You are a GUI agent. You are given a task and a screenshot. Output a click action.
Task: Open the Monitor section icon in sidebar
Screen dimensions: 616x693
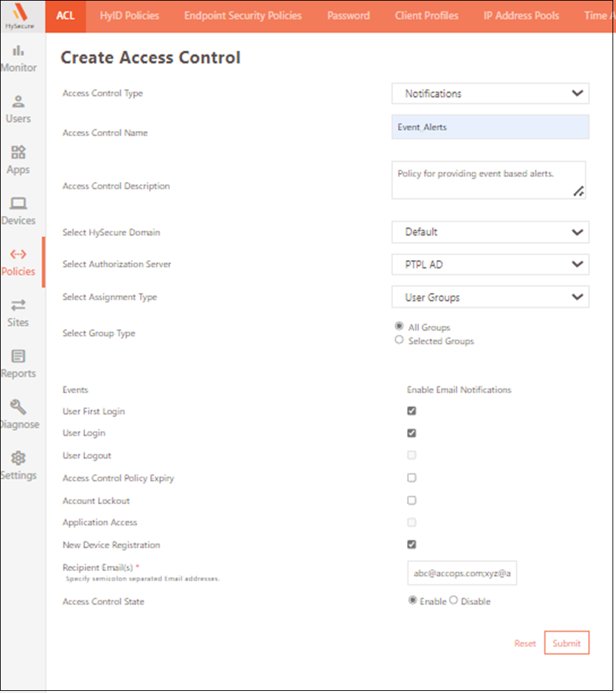point(19,51)
